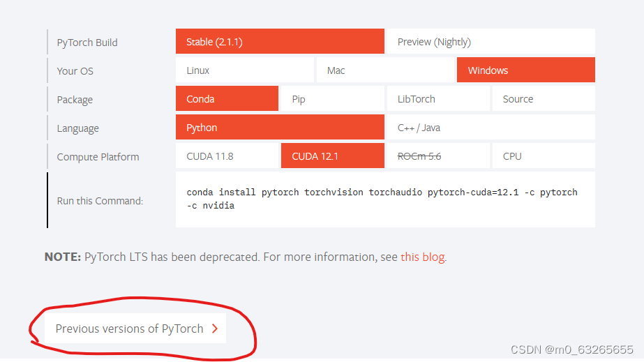Click the arrow next to Previous versions of PyTorch

coord(215,329)
